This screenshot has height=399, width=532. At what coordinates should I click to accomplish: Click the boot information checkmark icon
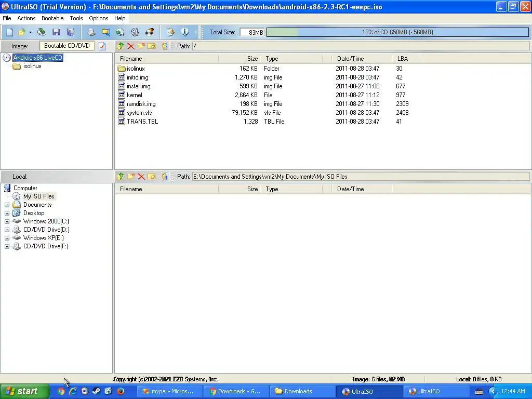(x=102, y=46)
